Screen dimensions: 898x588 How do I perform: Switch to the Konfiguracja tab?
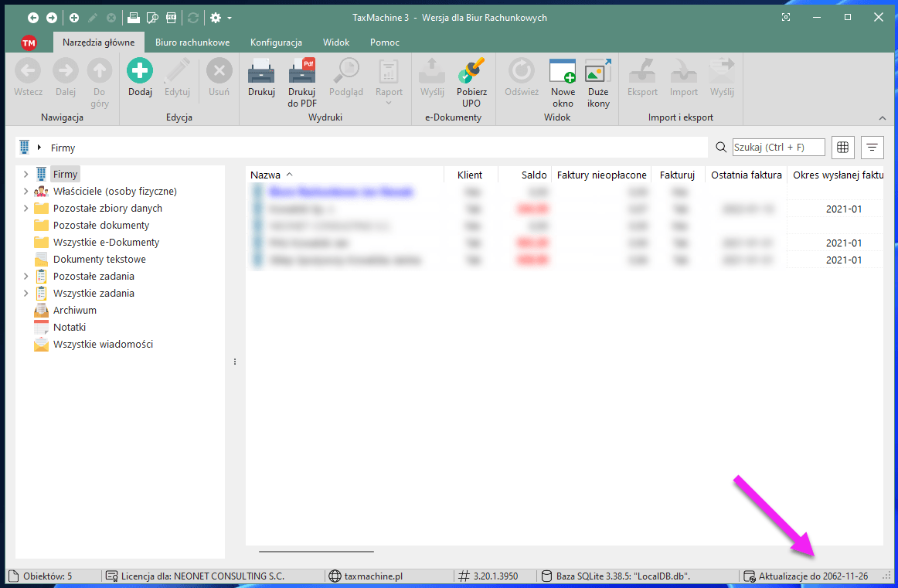click(276, 42)
